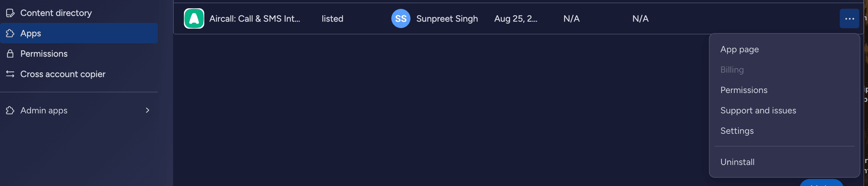The image size is (868, 186).
Task: Click the Sunpreet Singh name
Action: [447, 18]
